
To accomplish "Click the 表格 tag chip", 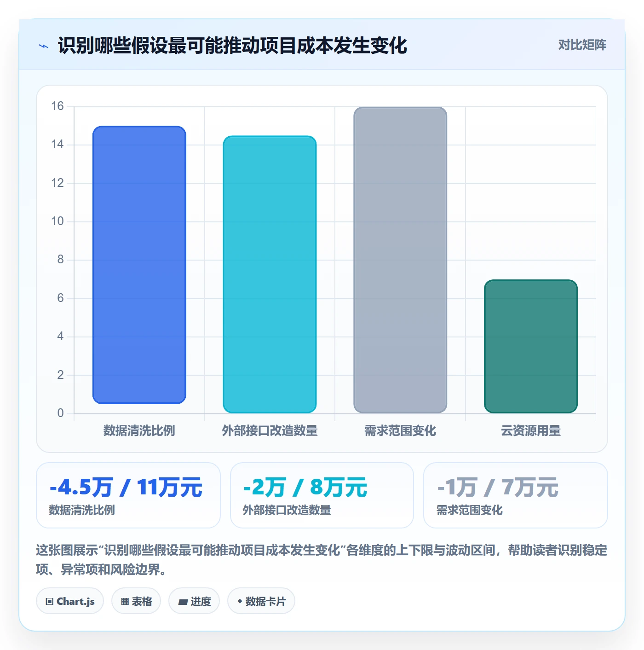I will 136,601.
